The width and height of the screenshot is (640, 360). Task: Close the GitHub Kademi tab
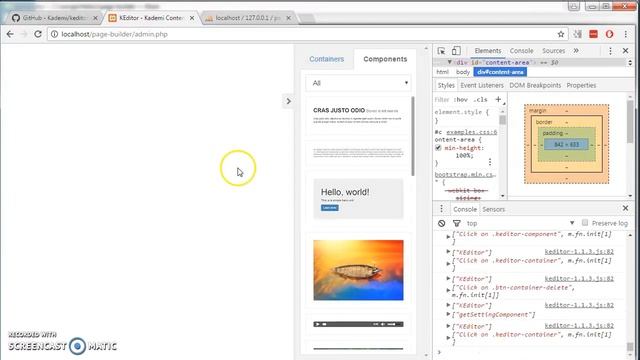tap(95, 18)
